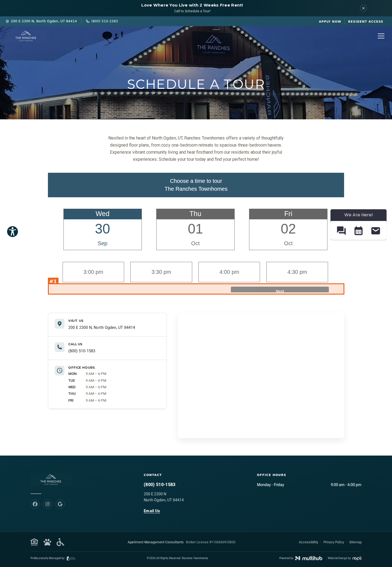Screen dimensions: 392x567
Task: Click the Google icon in footer
Action: 60,504
